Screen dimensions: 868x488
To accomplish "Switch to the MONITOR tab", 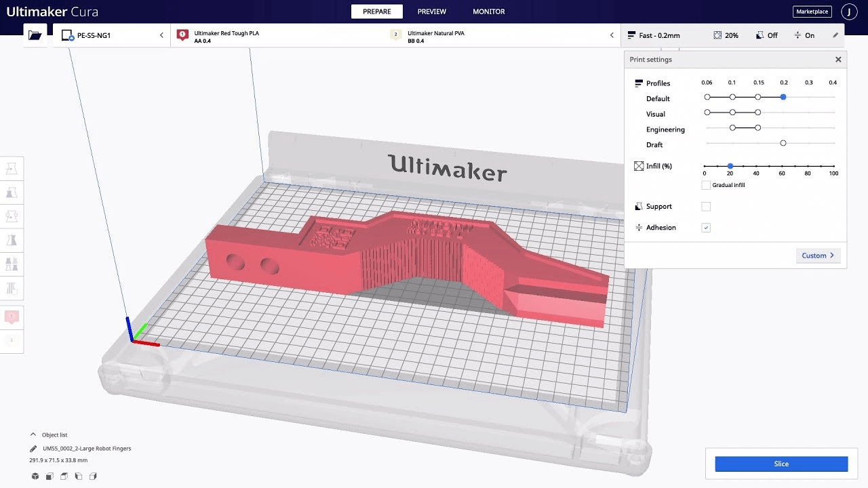I will (489, 12).
